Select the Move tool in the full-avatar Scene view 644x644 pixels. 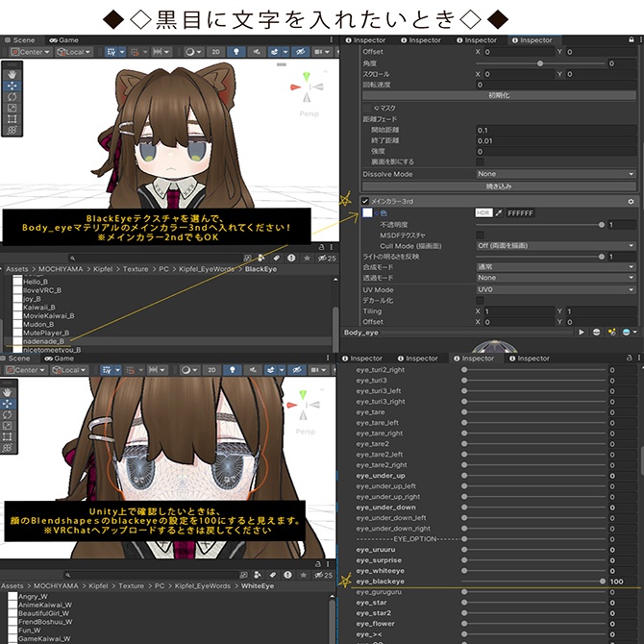[x=12, y=86]
